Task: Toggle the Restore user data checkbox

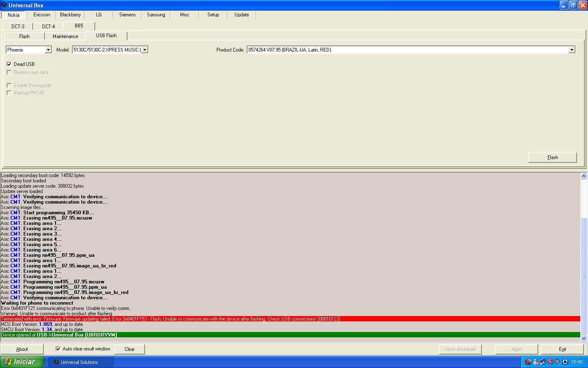Action: [9, 72]
